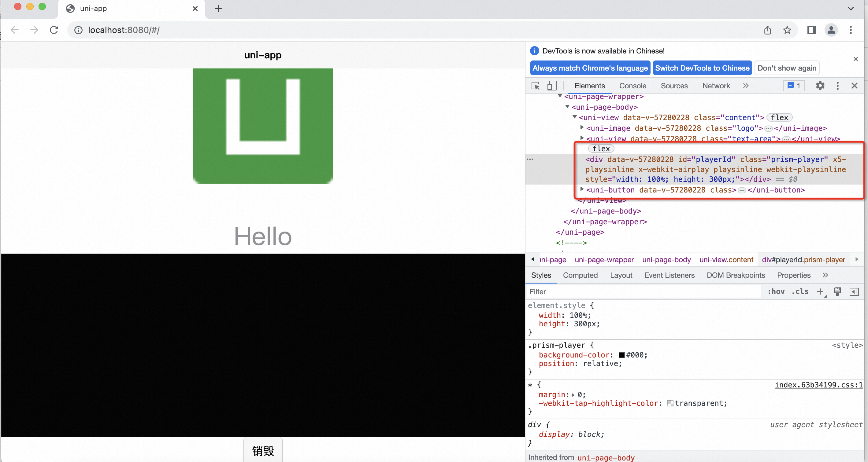
Task: Open the transparent highlight color swatch
Action: (670, 403)
